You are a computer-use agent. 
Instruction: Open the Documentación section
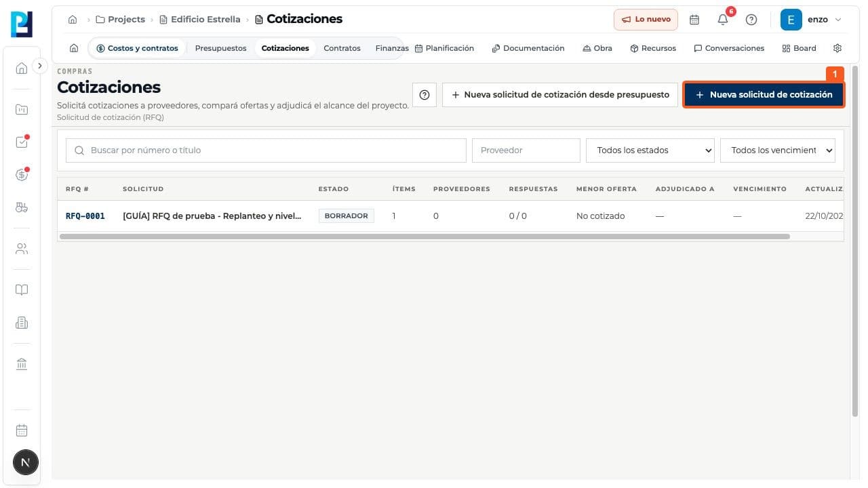[x=528, y=48]
